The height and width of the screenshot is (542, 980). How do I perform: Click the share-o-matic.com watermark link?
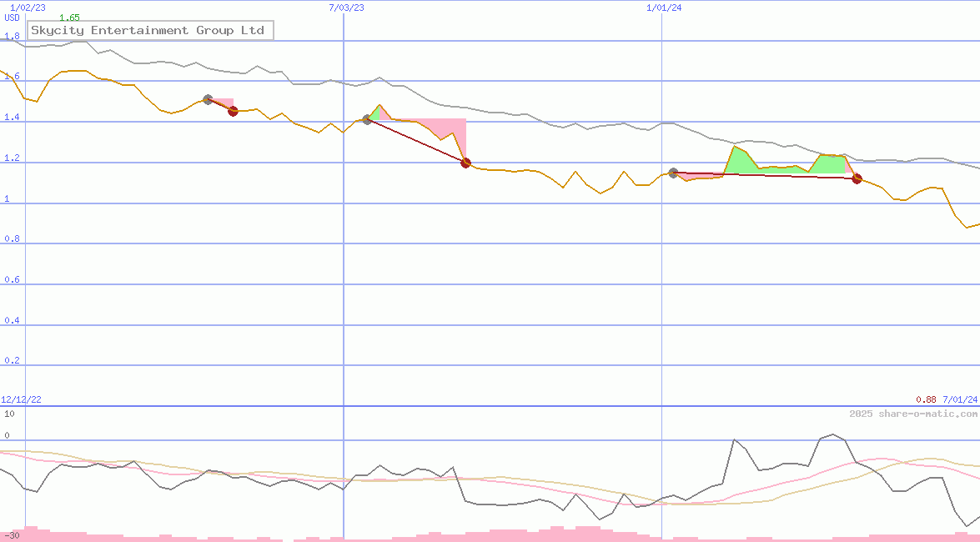[913, 414]
